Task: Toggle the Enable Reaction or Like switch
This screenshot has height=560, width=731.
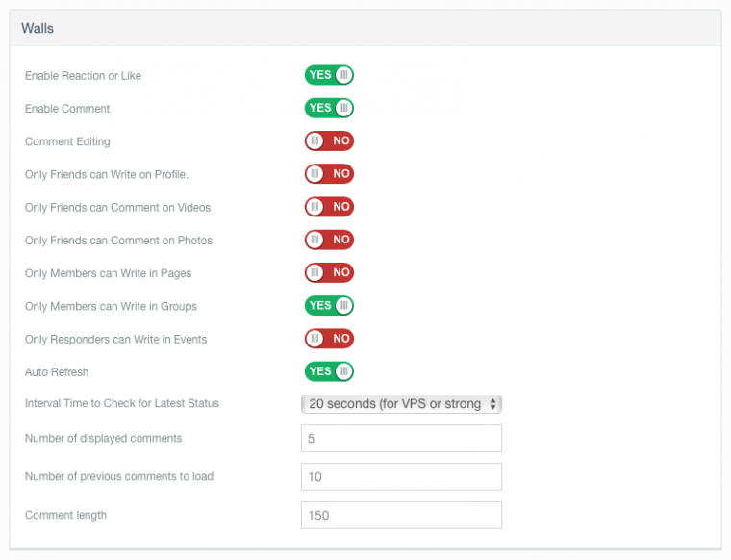Action: tap(329, 75)
